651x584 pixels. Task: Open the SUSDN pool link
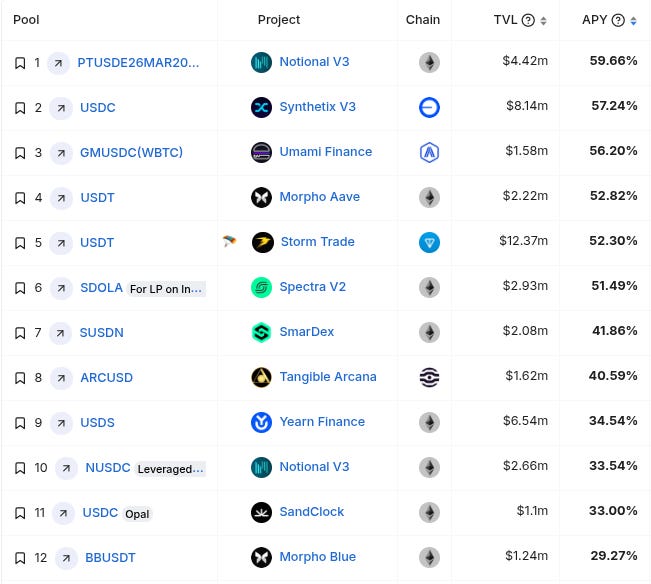[102, 333]
